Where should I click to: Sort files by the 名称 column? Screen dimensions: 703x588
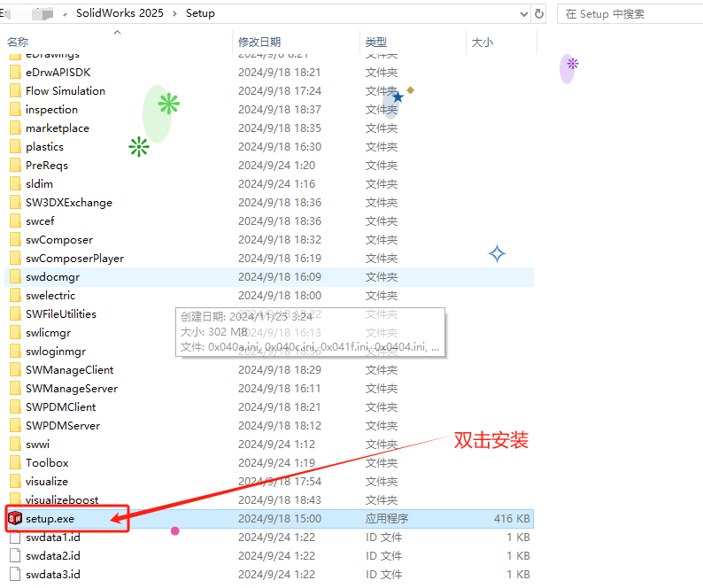point(18,43)
